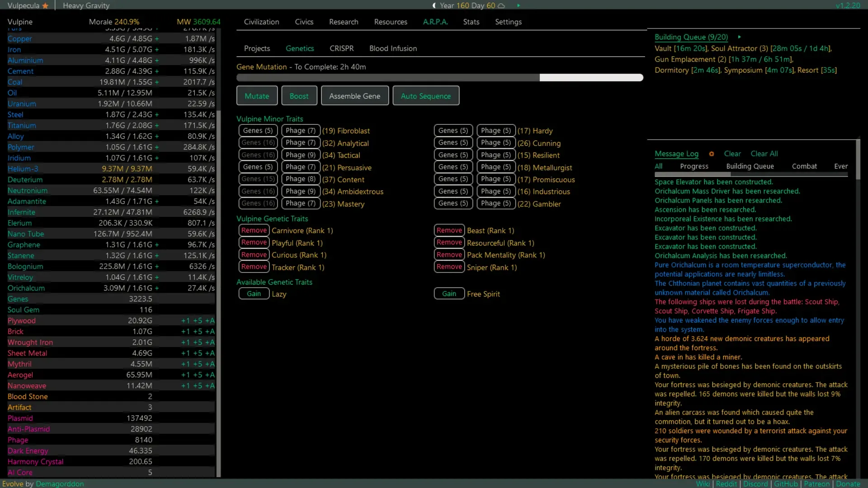Toggle the Mutate button
868x488 pixels.
click(256, 96)
